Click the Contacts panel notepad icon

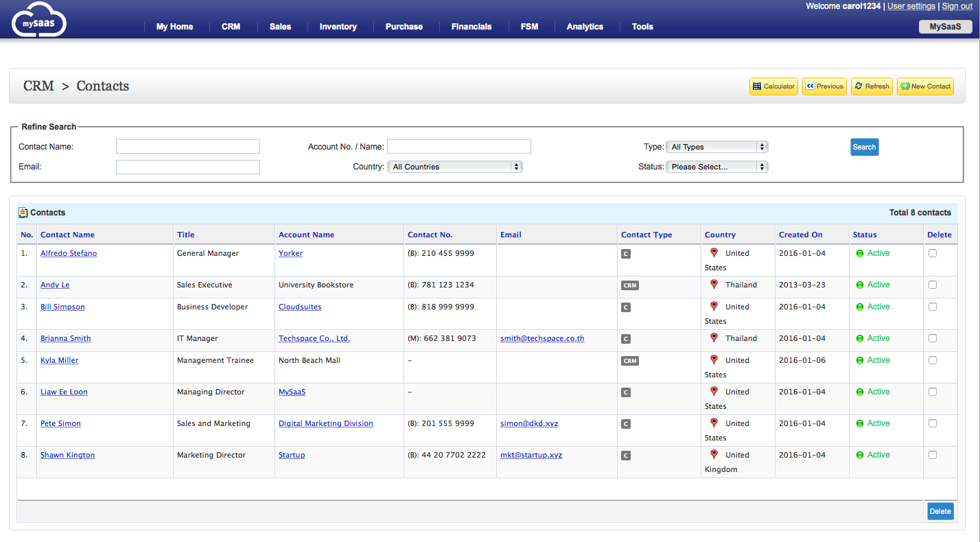(x=23, y=213)
